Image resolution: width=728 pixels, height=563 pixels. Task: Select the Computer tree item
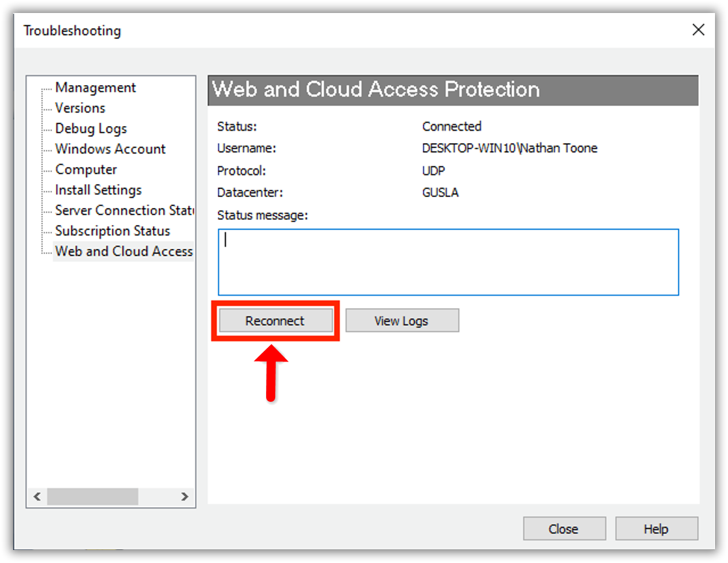pos(86,170)
